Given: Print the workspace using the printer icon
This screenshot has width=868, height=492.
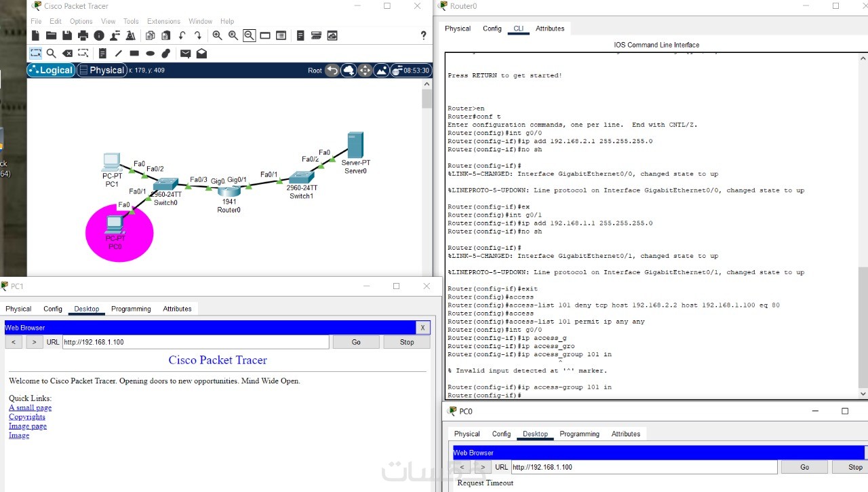Looking at the screenshot, I should [x=83, y=35].
